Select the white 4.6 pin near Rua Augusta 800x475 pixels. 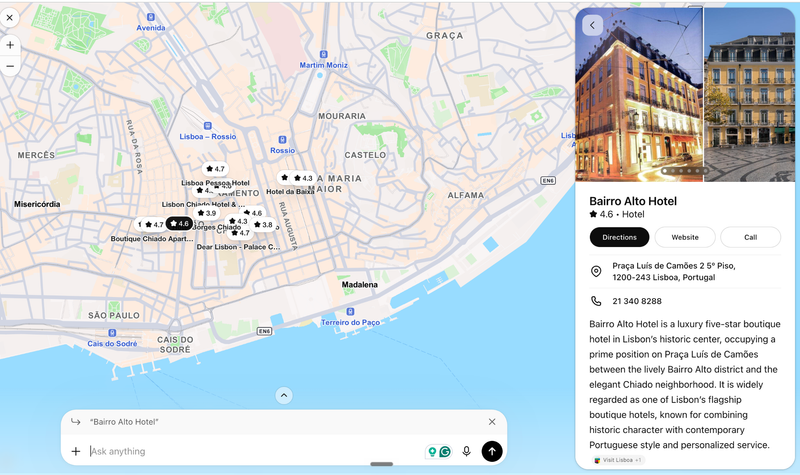(253, 213)
